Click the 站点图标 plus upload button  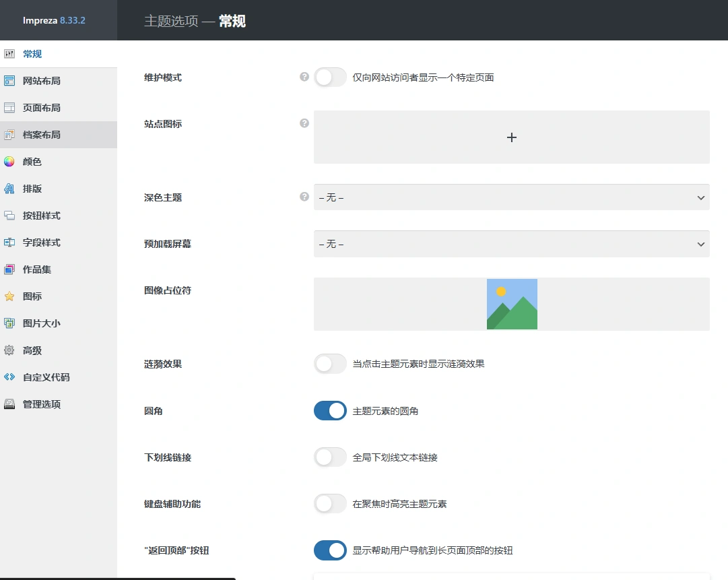[511, 137]
